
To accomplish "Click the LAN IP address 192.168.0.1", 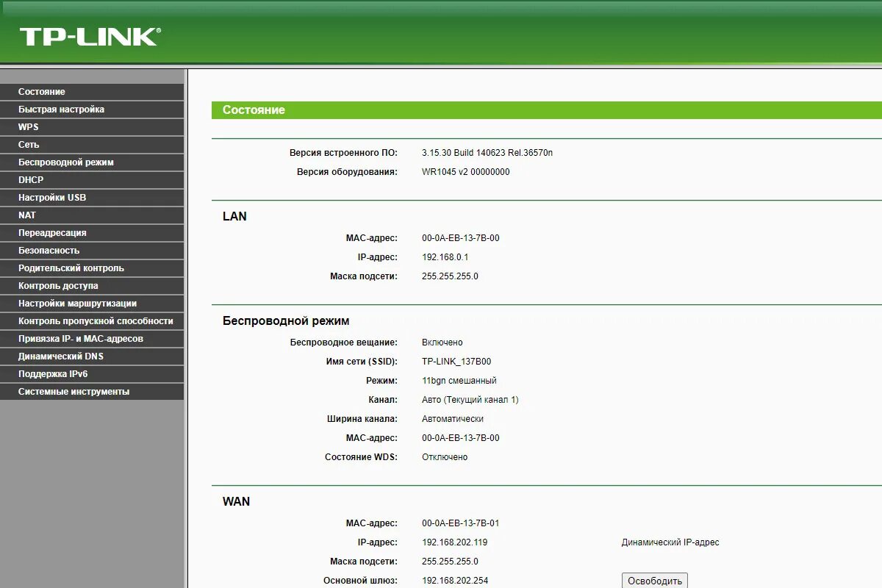I will click(445, 257).
